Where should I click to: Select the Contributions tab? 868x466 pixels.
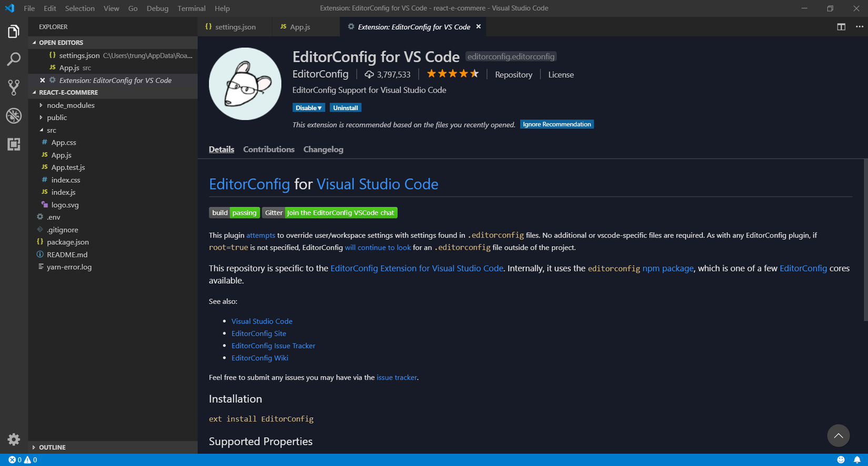[x=269, y=150]
